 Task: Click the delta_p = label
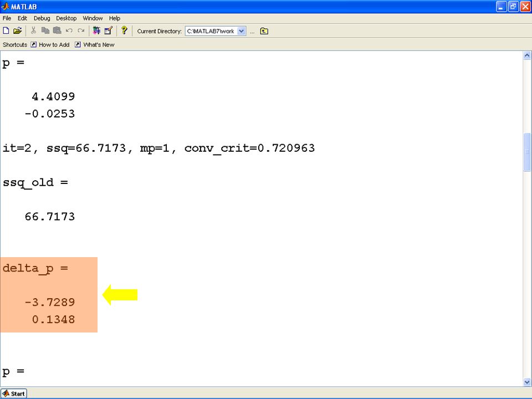coord(35,268)
